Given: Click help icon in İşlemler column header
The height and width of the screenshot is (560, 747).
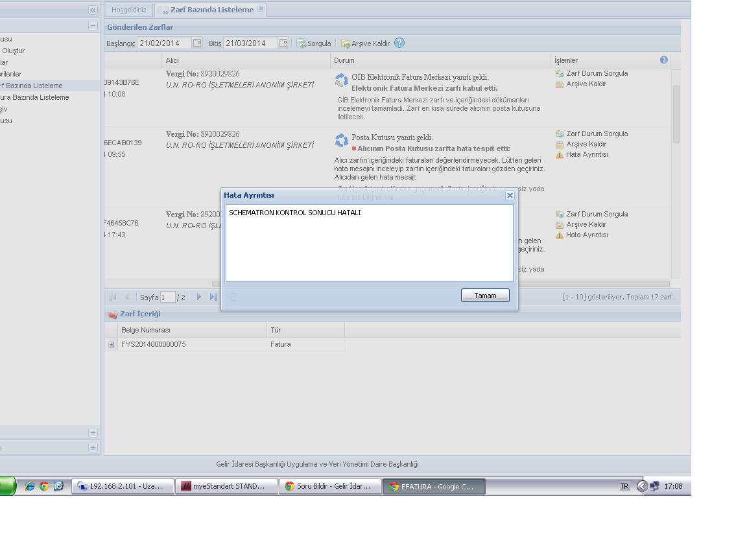Looking at the screenshot, I should [664, 60].
